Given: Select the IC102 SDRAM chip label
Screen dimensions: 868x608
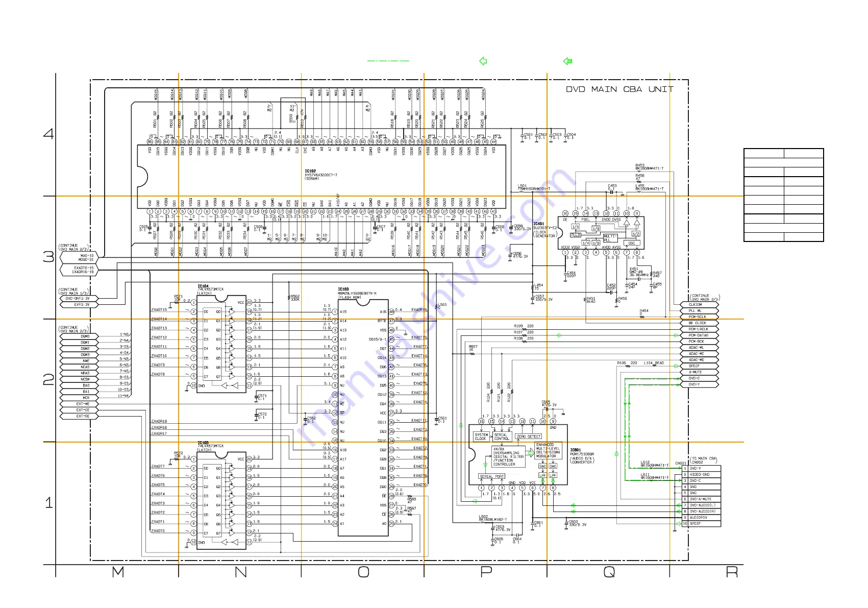Looking at the screenshot, I should click(321, 175).
